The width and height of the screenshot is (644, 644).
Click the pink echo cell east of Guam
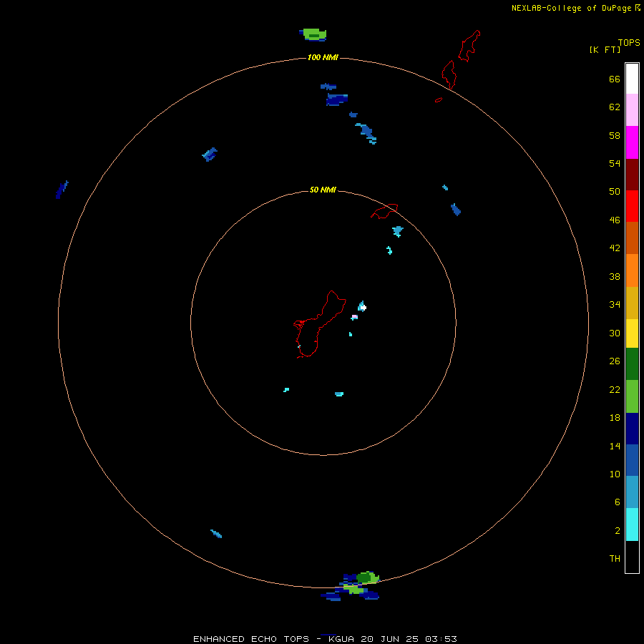click(x=354, y=317)
